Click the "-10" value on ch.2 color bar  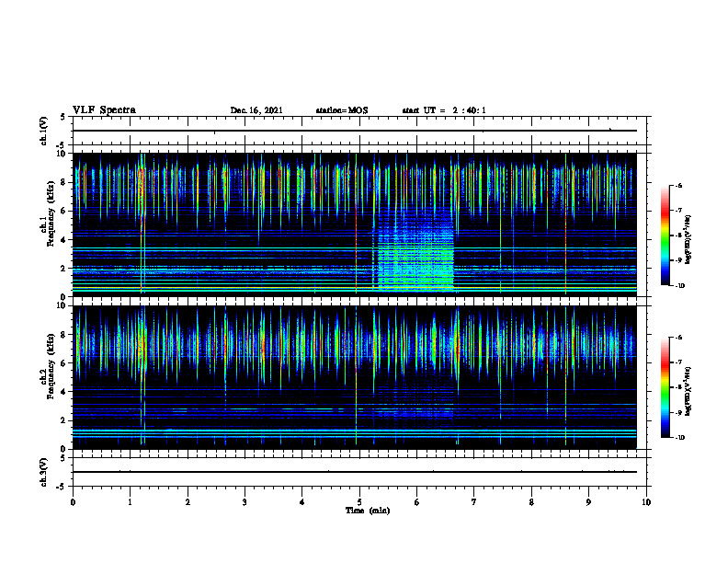[x=679, y=438]
